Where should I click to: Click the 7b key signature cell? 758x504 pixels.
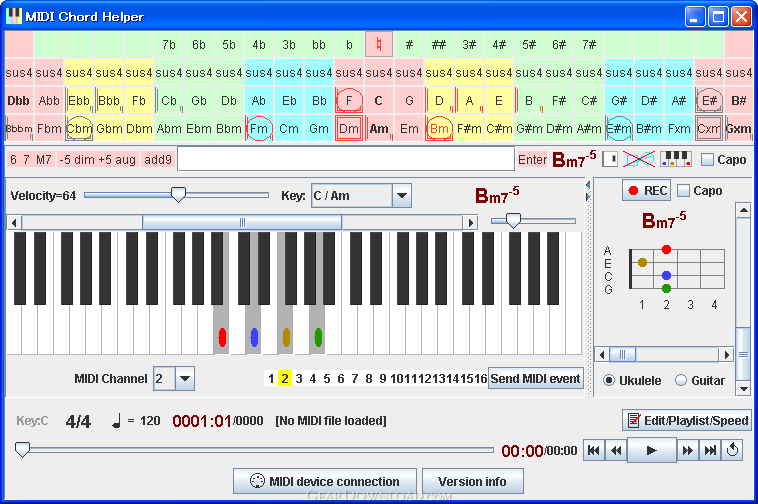coord(169,44)
